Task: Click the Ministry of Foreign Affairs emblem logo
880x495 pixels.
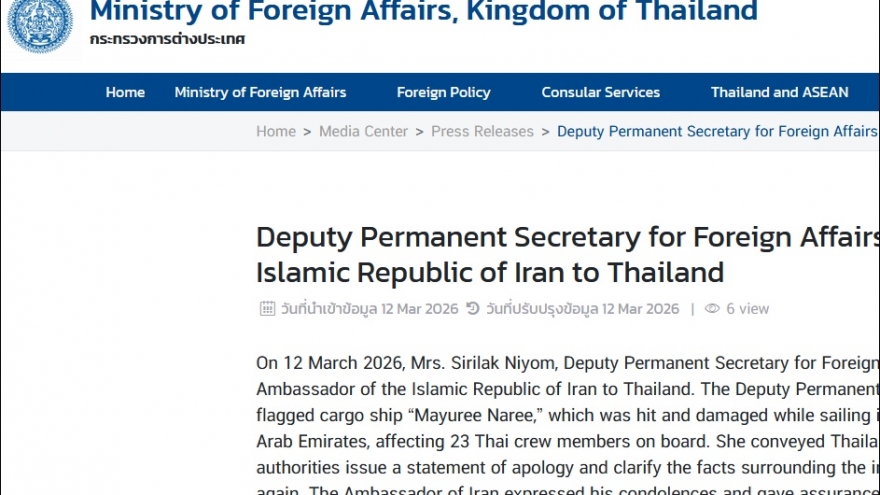Action: click(40, 23)
